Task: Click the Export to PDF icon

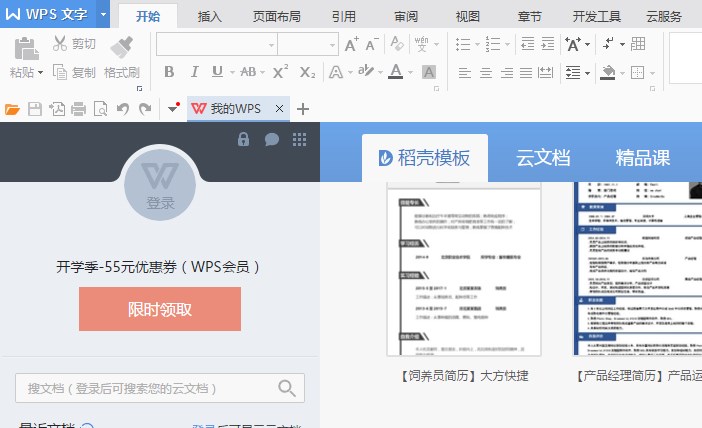Action: [x=57, y=109]
